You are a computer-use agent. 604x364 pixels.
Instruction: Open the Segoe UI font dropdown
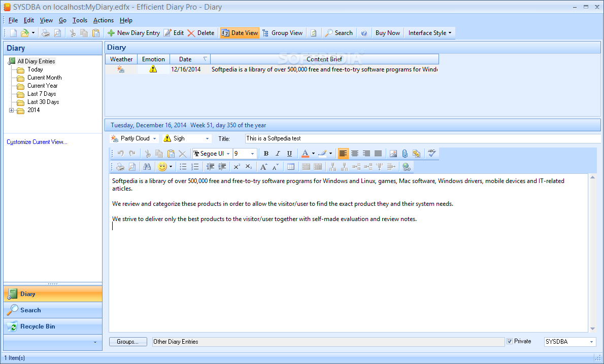pyautogui.click(x=228, y=154)
